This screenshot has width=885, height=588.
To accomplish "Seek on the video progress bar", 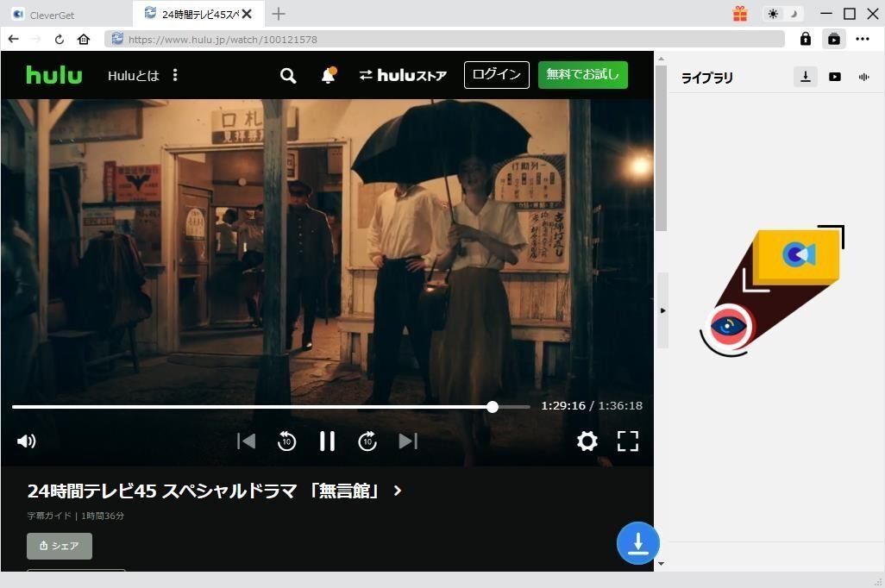I will 271,406.
